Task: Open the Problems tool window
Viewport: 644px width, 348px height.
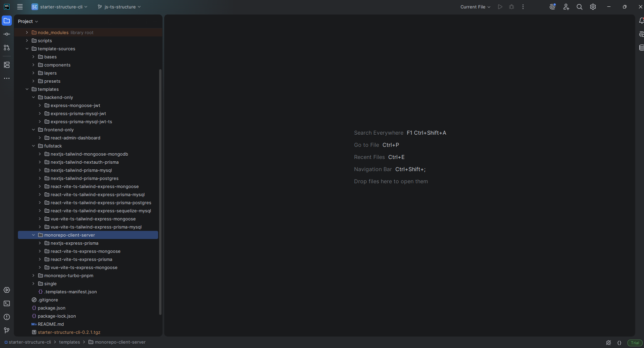Action: (x=7, y=317)
